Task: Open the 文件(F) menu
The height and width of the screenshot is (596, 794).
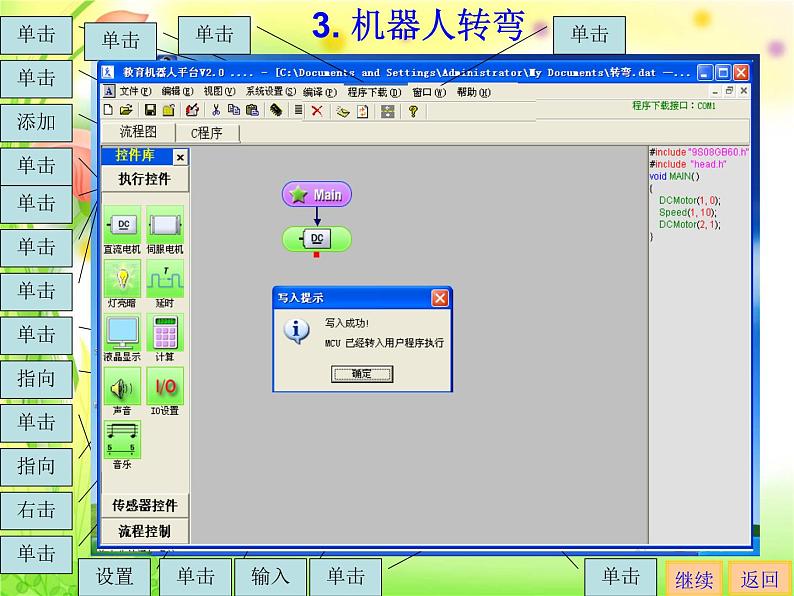Action: pyautogui.click(x=136, y=92)
